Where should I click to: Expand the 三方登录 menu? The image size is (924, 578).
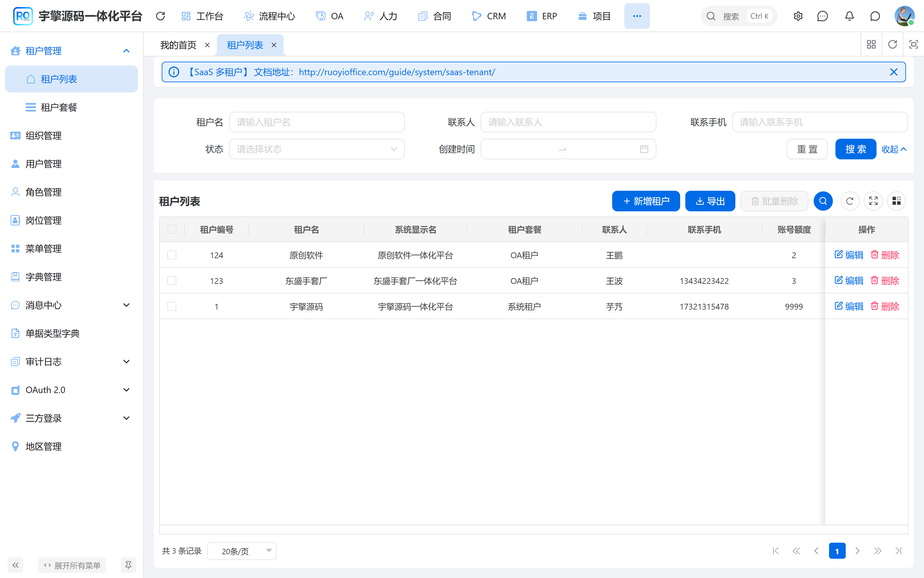click(x=126, y=418)
